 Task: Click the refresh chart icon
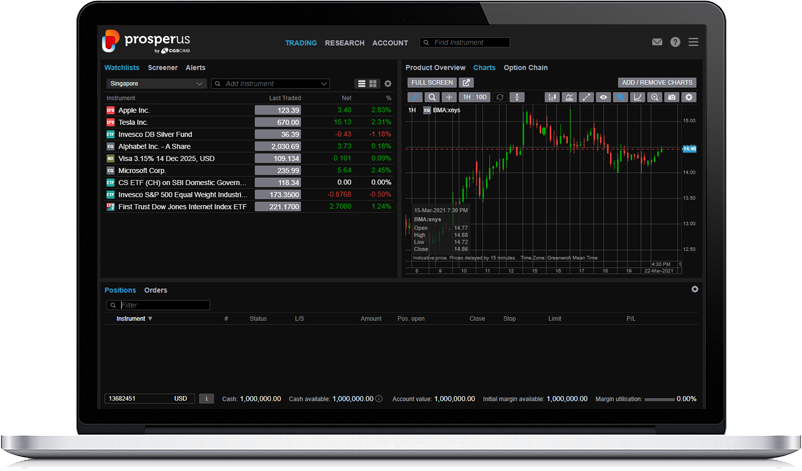pyautogui.click(x=500, y=98)
